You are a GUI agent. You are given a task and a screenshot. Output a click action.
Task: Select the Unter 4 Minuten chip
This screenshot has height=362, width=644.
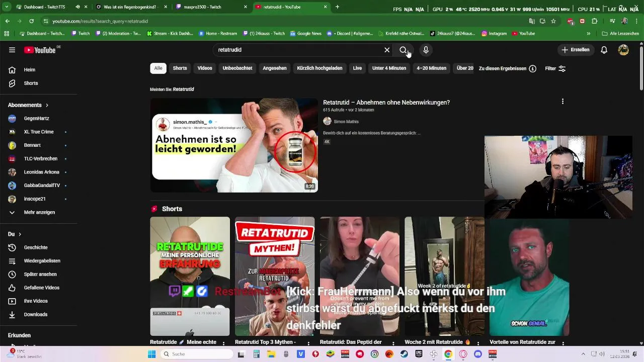click(x=389, y=68)
